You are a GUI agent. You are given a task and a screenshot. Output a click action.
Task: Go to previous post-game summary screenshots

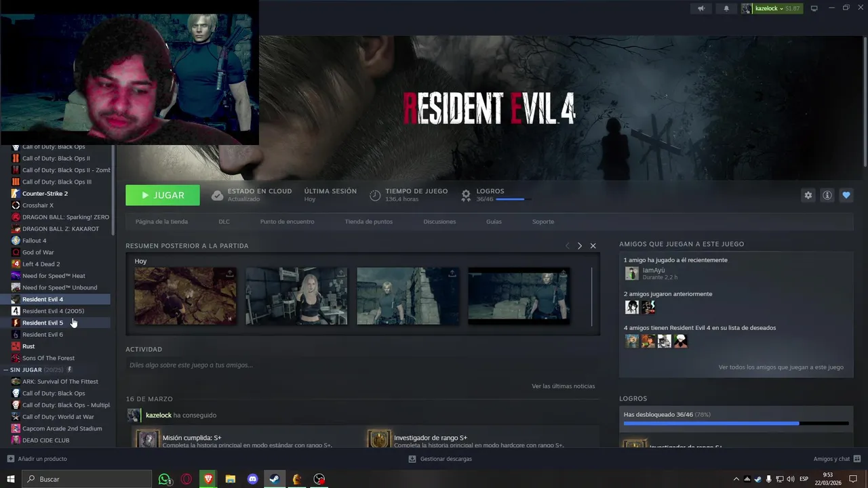click(x=567, y=246)
